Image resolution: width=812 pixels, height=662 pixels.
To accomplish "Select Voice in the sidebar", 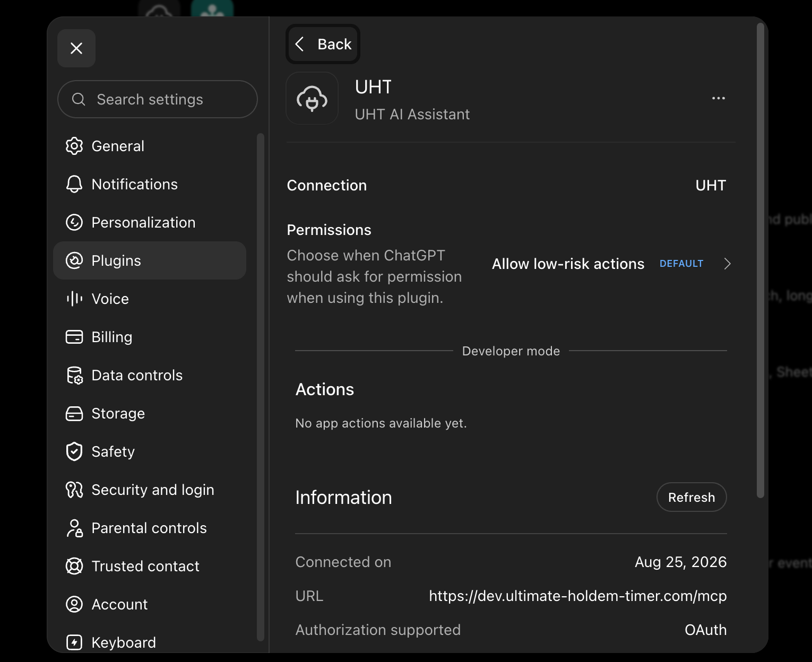I will [150, 299].
